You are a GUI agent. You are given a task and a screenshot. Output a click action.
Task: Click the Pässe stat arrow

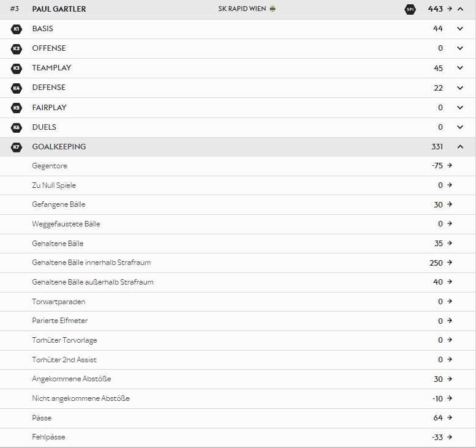tap(450, 418)
